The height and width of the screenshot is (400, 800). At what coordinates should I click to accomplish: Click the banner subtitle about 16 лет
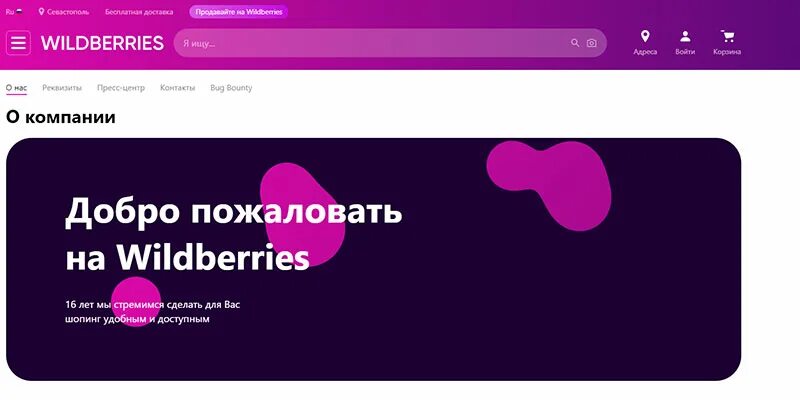point(153,312)
